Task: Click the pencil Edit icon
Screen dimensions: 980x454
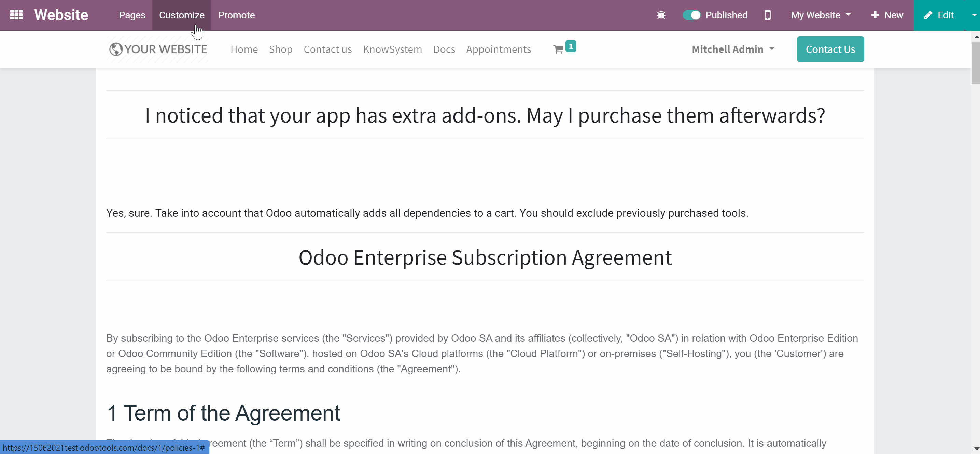Action: point(928,15)
